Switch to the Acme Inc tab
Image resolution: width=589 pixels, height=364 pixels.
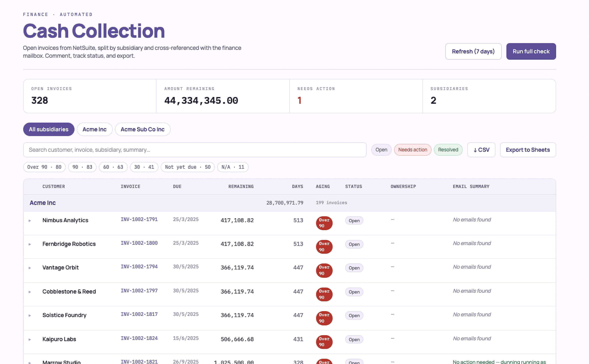(x=95, y=129)
